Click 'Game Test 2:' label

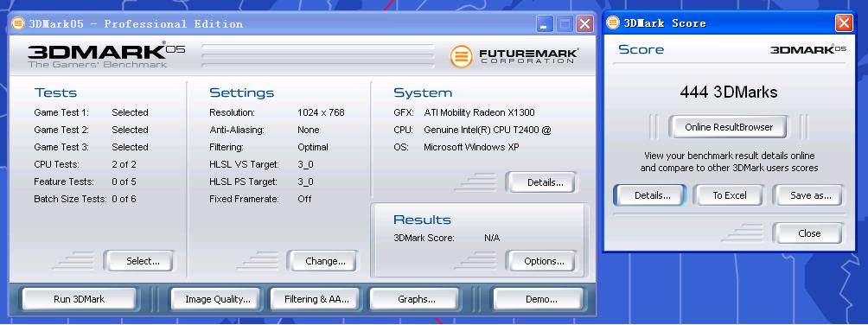pos(61,130)
